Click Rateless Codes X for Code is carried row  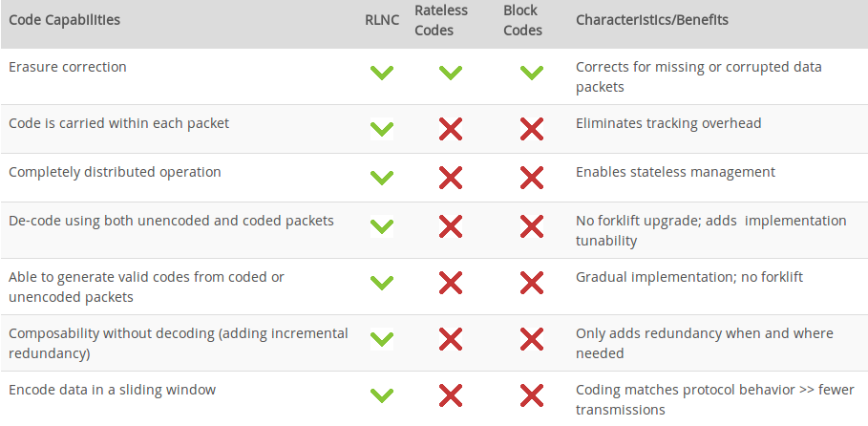(451, 129)
